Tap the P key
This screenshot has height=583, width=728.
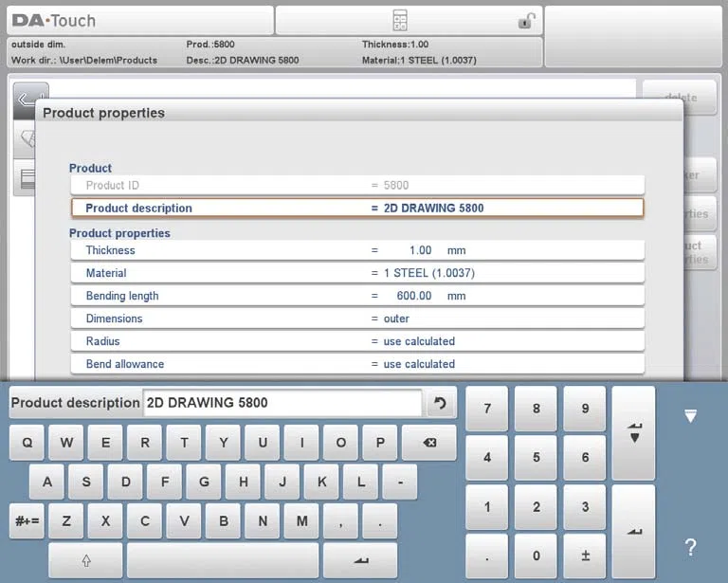380,443
